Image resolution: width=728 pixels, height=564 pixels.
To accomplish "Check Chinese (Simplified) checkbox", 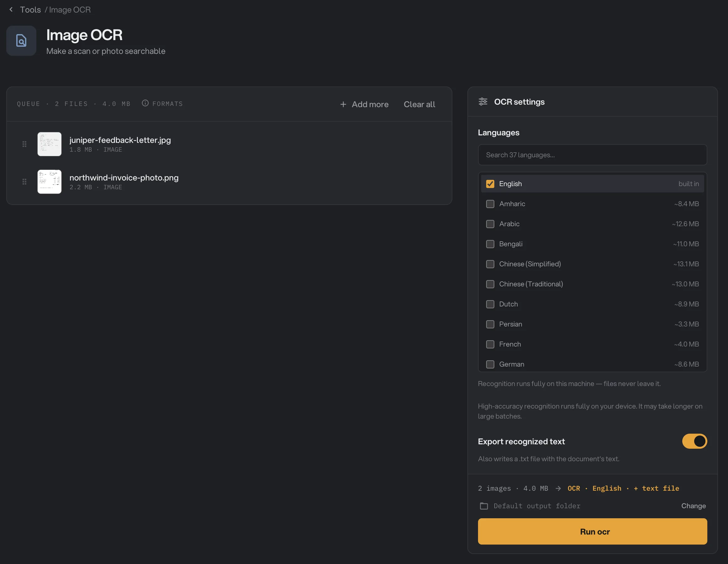I will 490,264.
